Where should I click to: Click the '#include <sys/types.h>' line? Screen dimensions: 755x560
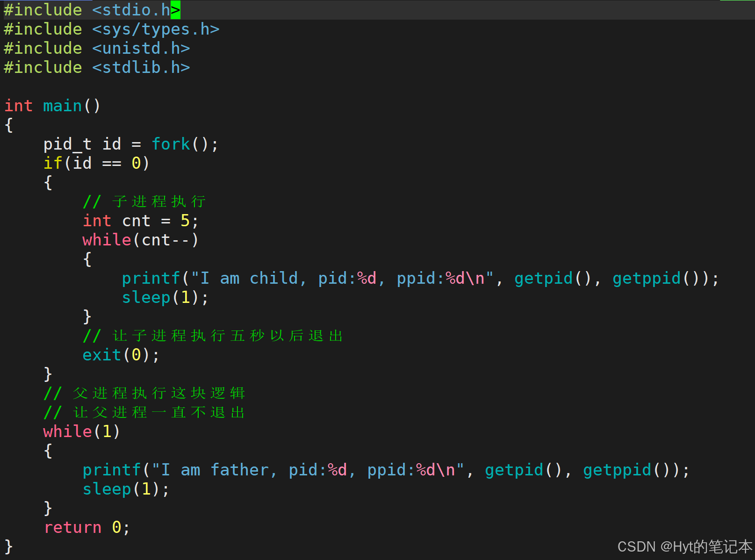pos(112,29)
